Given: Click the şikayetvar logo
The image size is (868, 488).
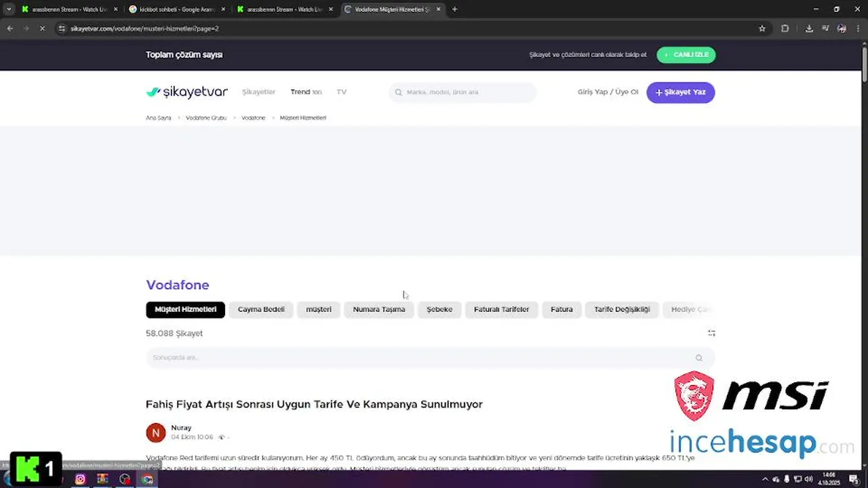Looking at the screenshot, I should coord(186,92).
